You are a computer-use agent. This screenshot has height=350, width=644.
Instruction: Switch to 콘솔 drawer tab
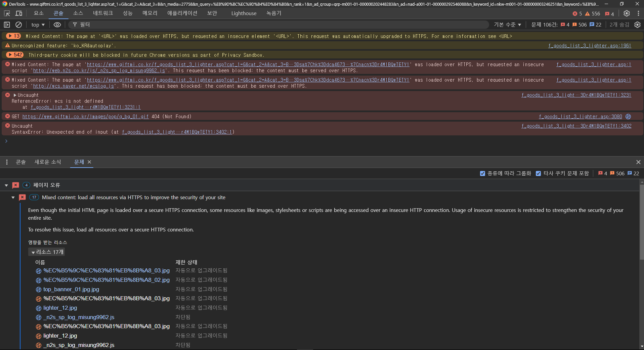[21, 162]
